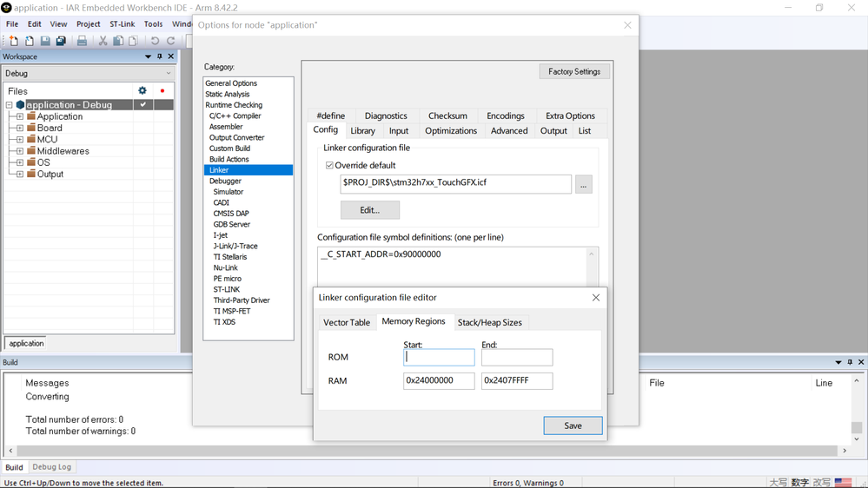Open the Debug configuration dropdown
The height and width of the screenshot is (488, 868).
pyautogui.click(x=89, y=73)
